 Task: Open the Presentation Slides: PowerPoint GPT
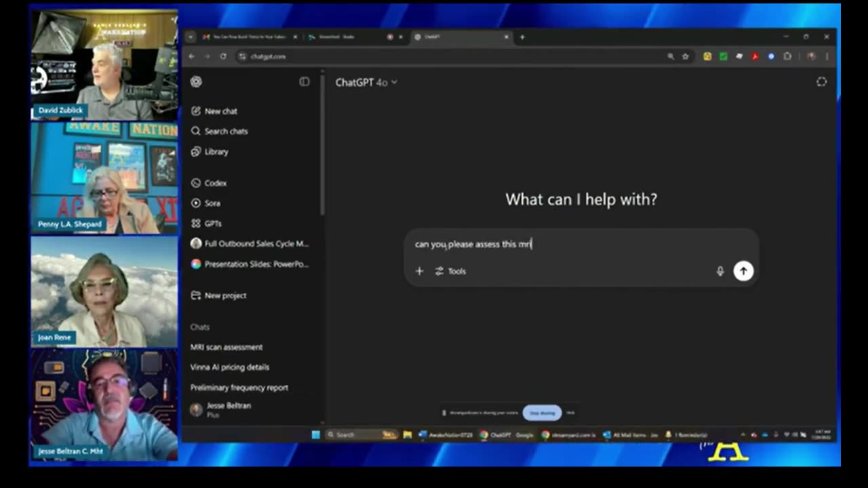coord(250,264)
